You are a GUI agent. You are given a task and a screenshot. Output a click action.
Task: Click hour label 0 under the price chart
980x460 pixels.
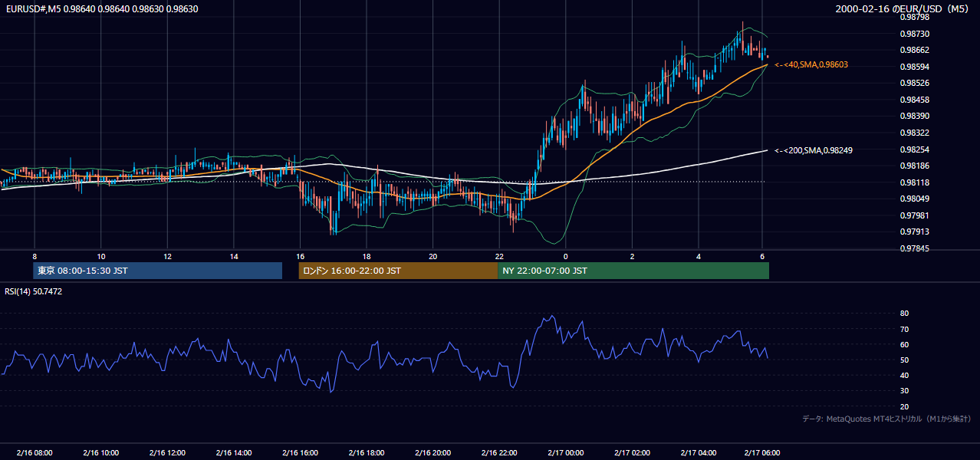click(x=566, y=256)
